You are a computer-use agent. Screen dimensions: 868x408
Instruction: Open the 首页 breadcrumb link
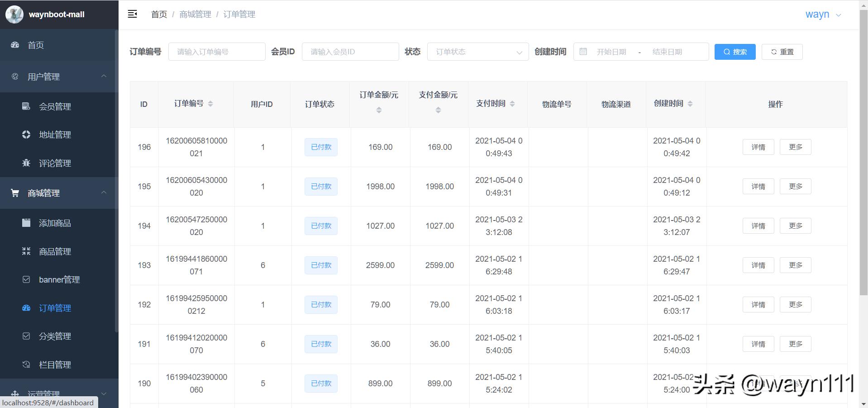click(158, 14)
